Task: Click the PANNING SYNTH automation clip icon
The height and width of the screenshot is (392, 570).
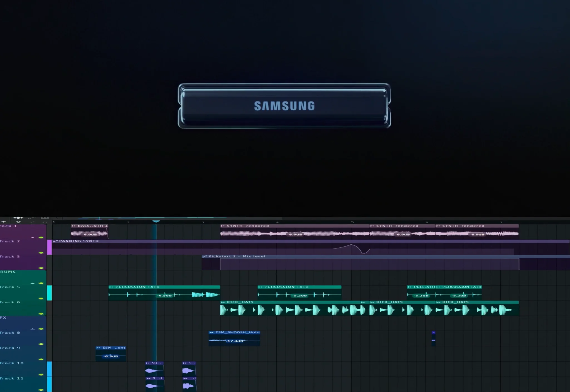Action: [x=55, y=241]
